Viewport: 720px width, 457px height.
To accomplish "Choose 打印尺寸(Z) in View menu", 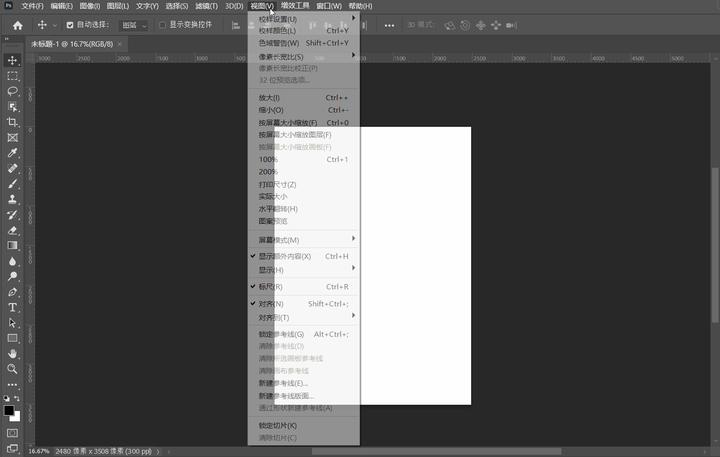I will (x=304, y=184).
